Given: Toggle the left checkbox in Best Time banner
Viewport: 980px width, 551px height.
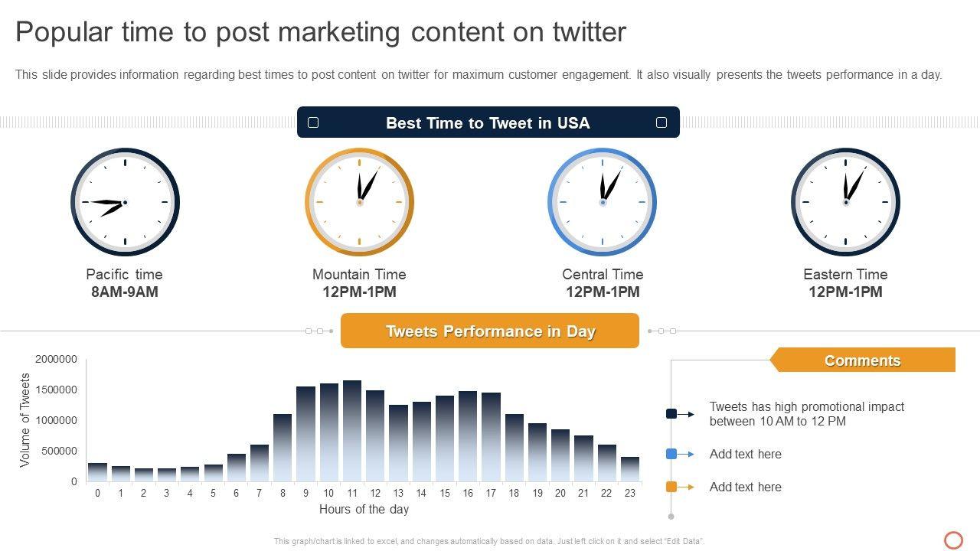Looking at the screenshot, I should (x=313, y=122).
